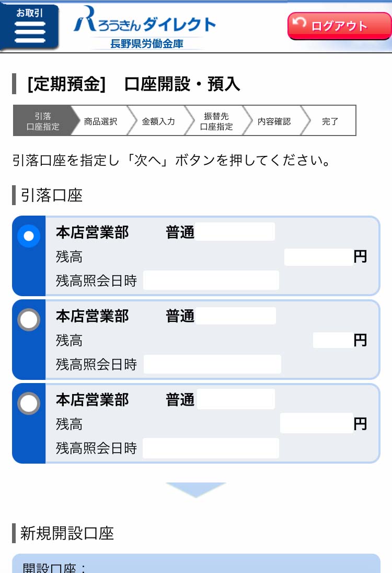Click the 内容確認 step tab
392x573 pixels.
274,121
